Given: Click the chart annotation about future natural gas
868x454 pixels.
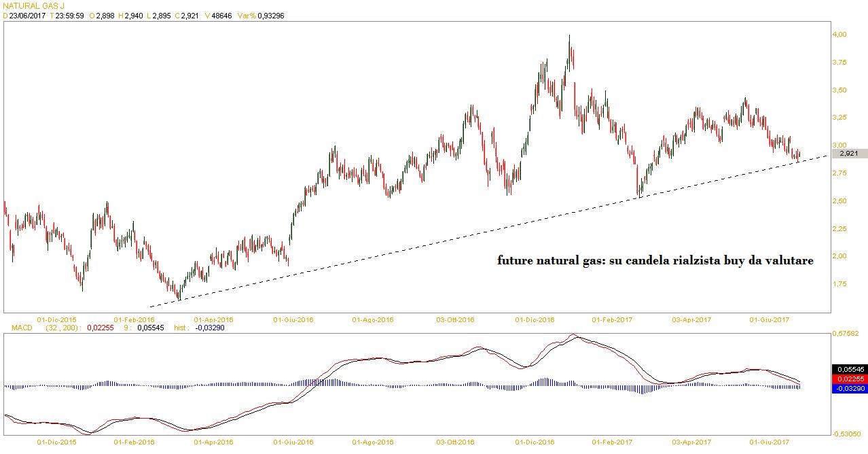Looking at the screenshot, I should coord(655,260).
